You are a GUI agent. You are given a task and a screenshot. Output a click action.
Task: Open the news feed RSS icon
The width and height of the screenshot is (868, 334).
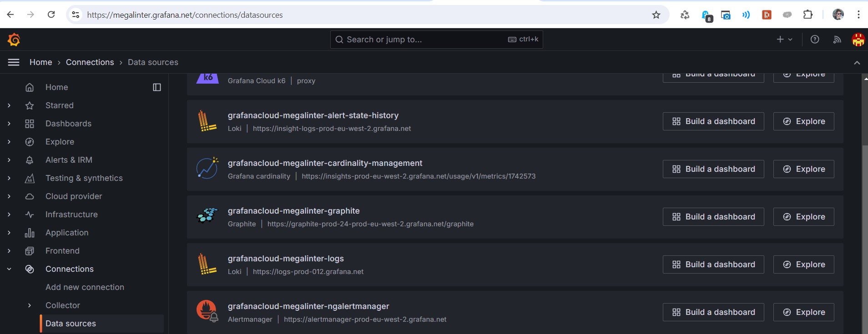pyautogui.click(x=837, y=40)
